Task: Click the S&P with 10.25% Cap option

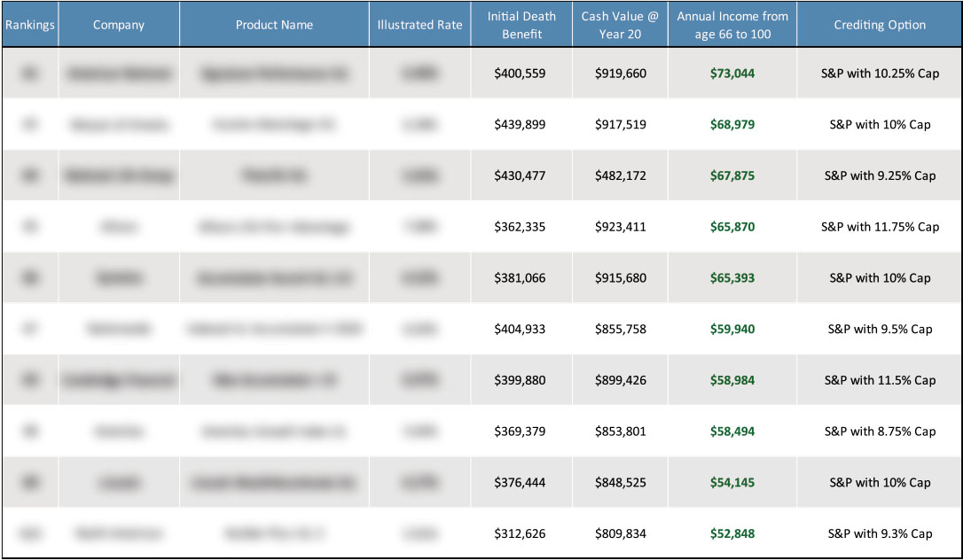Action: [879, 73]
